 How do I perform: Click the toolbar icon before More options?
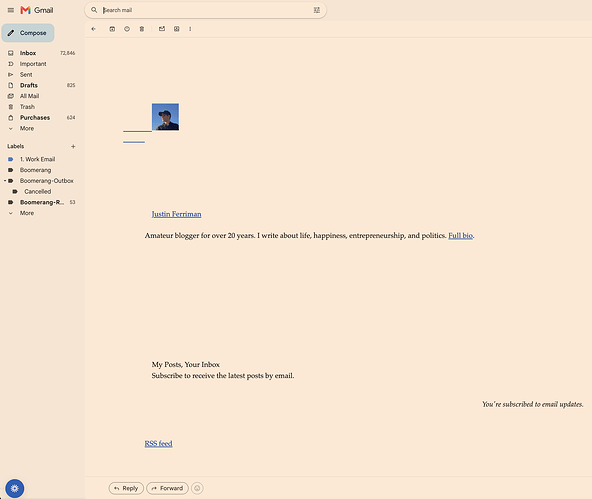[176, 29]
